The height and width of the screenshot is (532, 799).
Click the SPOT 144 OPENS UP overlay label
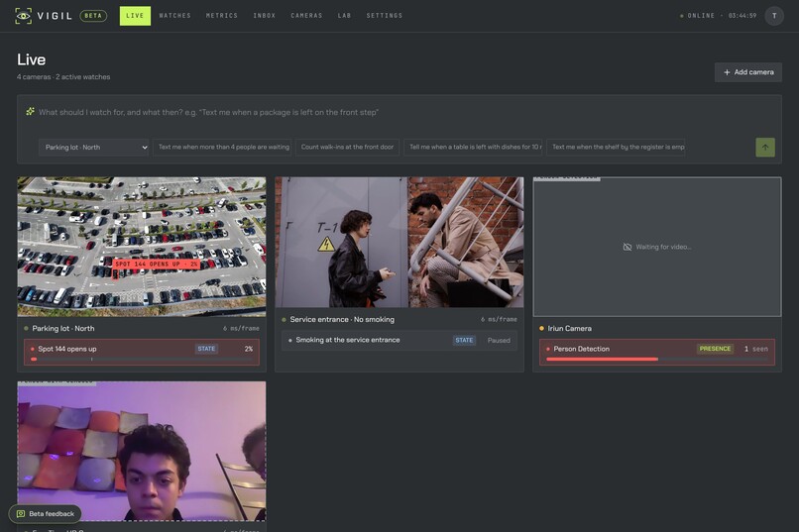[156, 265]
